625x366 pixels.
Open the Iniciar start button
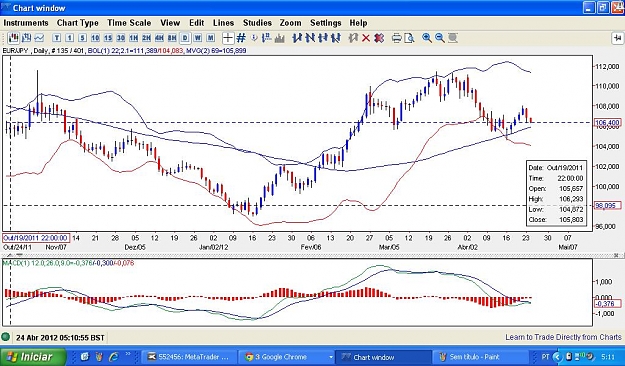[x=33, y=356]
